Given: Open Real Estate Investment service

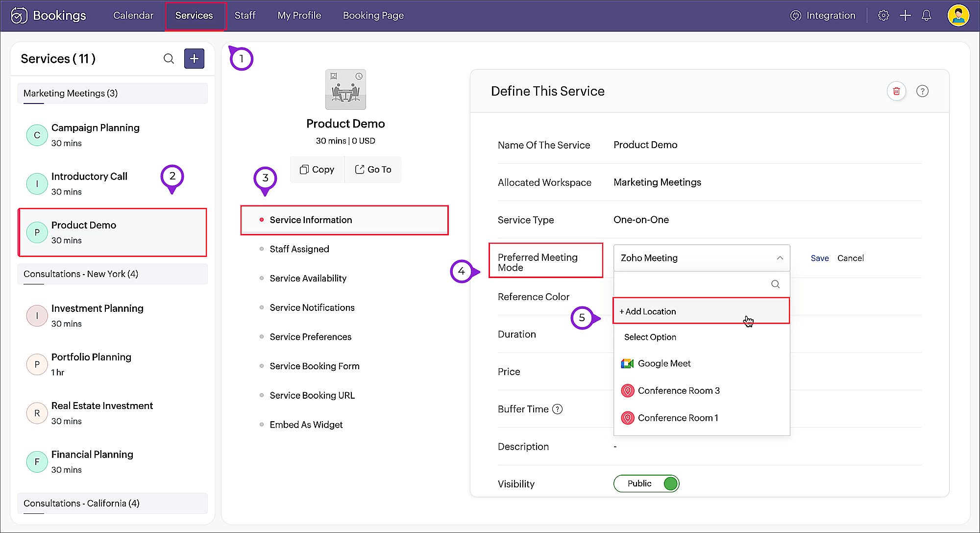Looking at the screenshot, I should coord(112,413).
